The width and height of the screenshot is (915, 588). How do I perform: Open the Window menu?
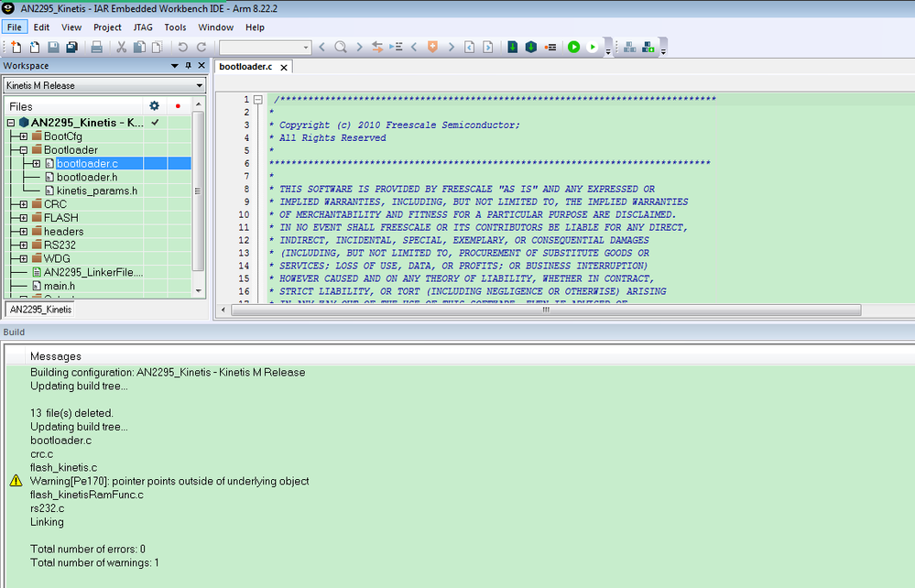coord(216,27)
